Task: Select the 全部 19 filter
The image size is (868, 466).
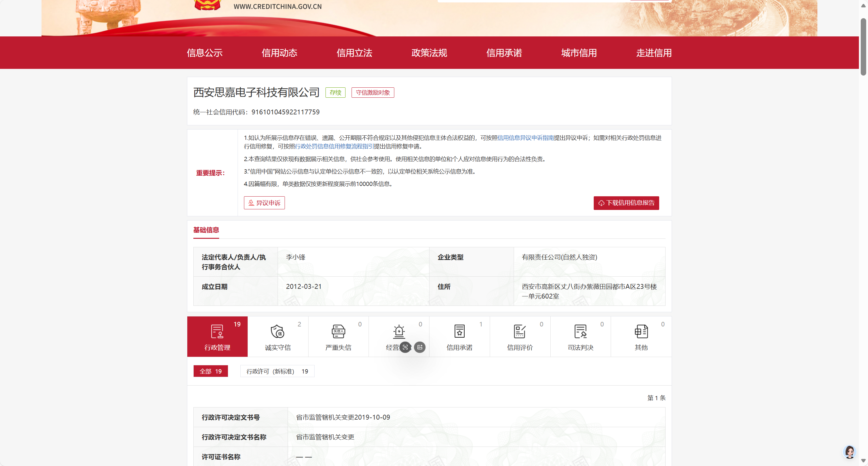Action: point(211,371)
